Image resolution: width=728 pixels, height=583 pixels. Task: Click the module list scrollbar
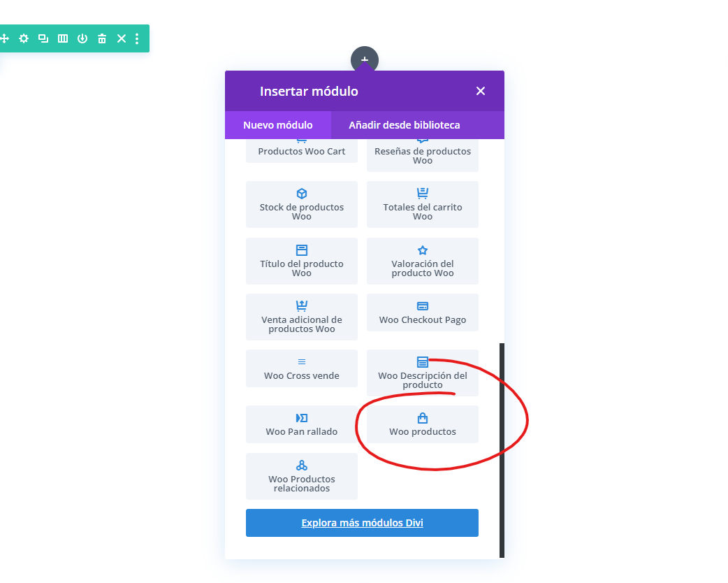pyautogui.click(x=502, y=450)
